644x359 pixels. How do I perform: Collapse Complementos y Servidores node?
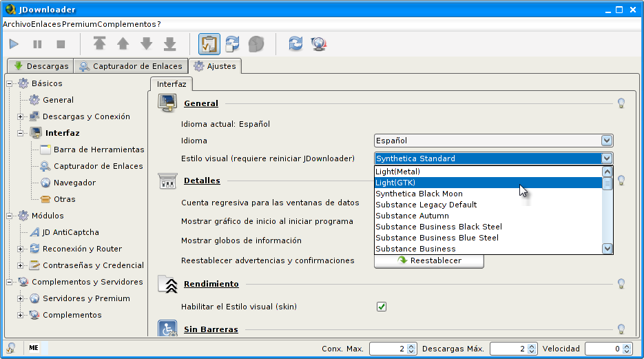click(x=9, y=282)
